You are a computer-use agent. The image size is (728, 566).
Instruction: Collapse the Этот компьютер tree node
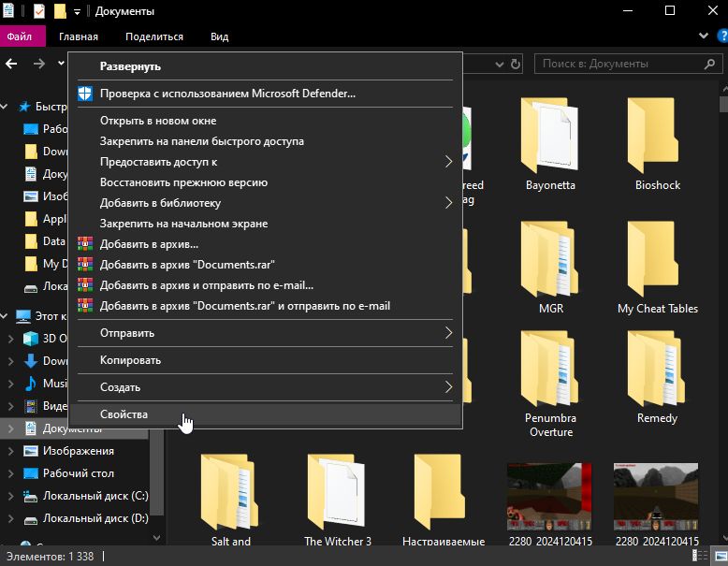[5, 316]
